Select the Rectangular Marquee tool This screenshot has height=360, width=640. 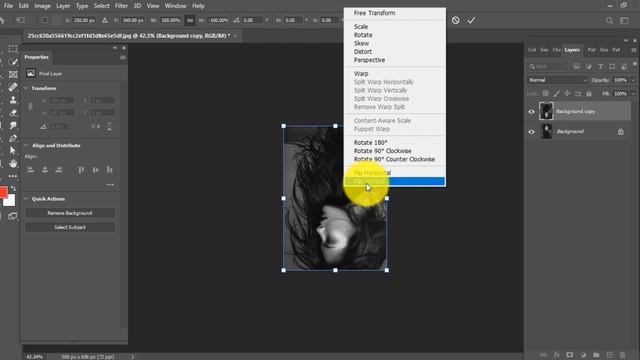[13, 49]
